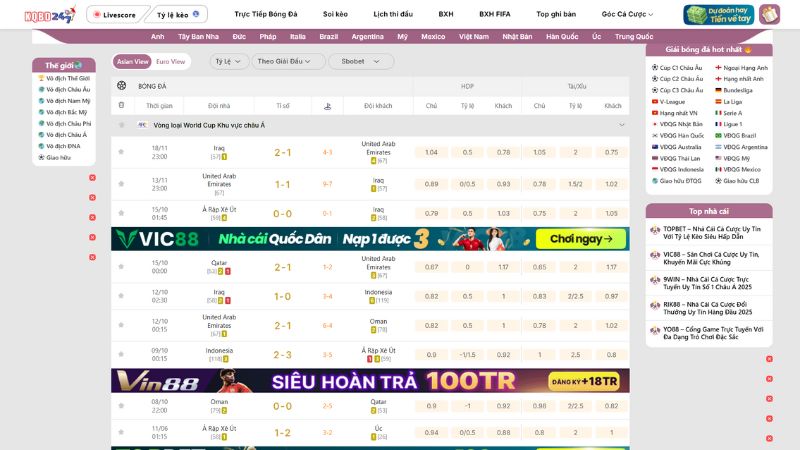The height and width of the screenshot is (450, 800).
Task: Click the 1.04 HDP odds for Iraq
Action: pos(431,152)
